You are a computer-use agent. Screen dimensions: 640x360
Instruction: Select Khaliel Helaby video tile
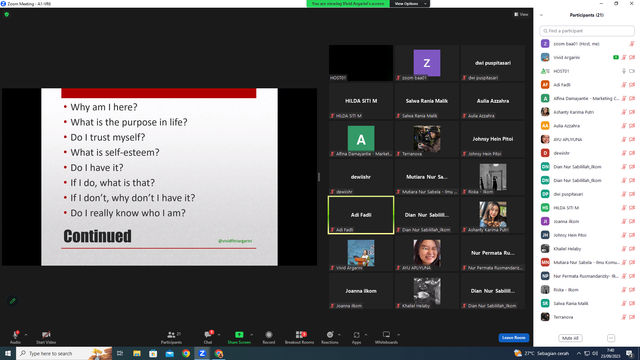427,291
